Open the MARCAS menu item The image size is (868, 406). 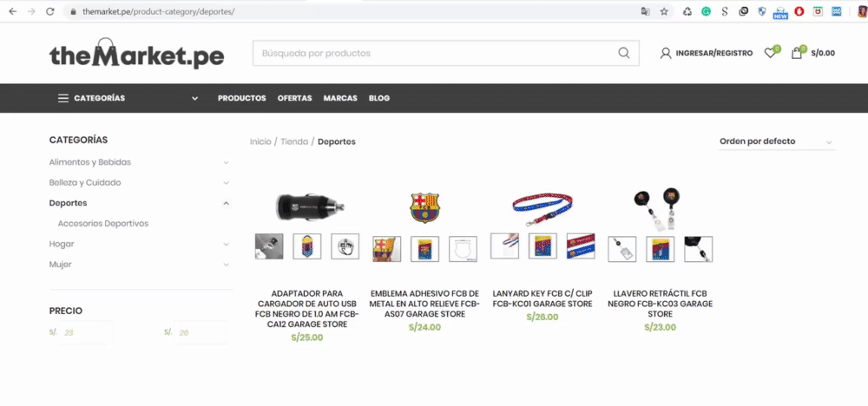[340, 98]
